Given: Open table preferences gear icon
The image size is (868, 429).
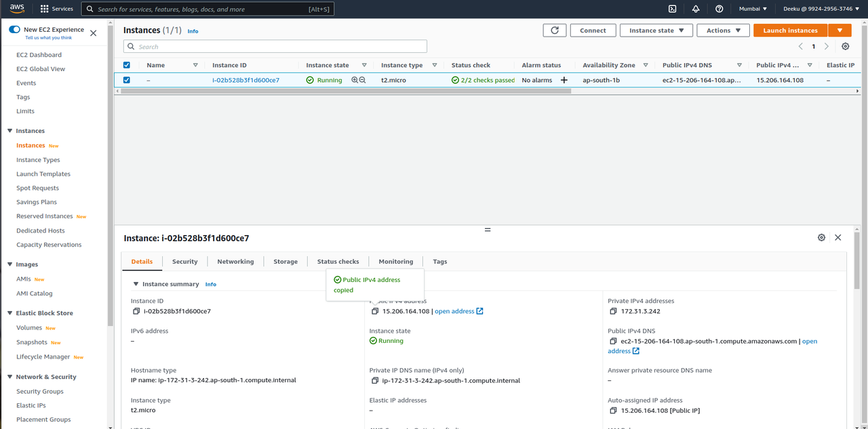Looking at the screenshot, I should point(845,47).
